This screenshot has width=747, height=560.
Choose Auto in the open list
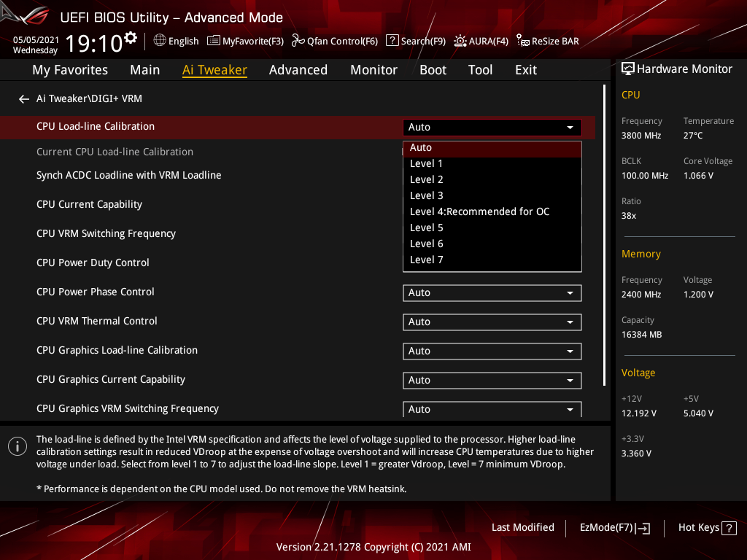point(492,148)
